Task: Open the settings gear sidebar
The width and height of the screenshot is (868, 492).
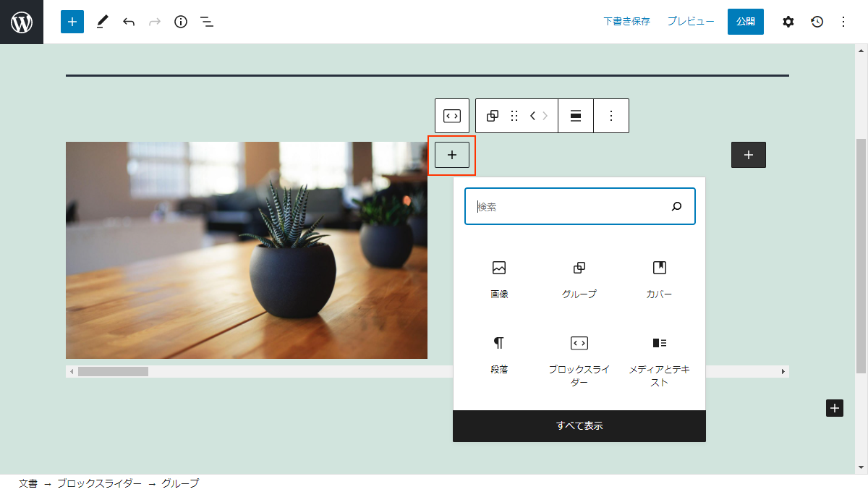Action: click(788, 22)
